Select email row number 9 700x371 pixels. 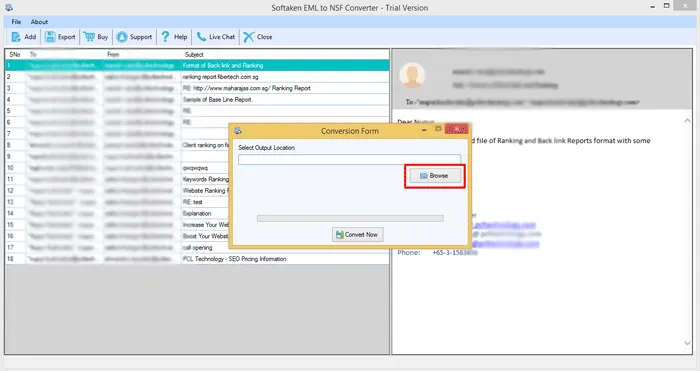click(117, 156)
